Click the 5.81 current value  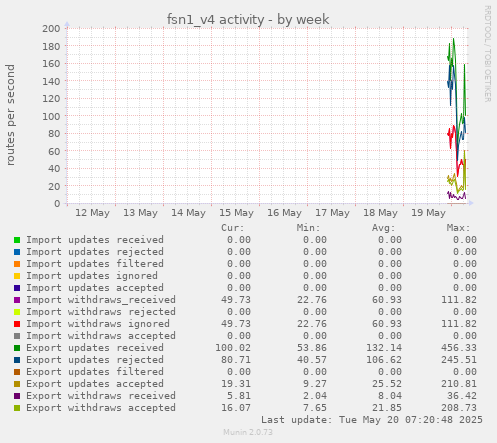(x=239, y=396)
